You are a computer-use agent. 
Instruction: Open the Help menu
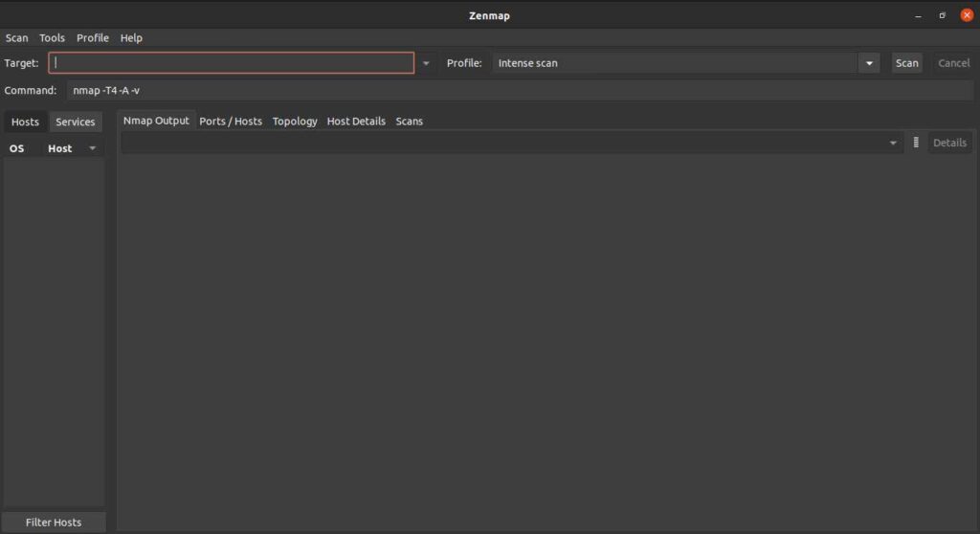pos(131,38)
